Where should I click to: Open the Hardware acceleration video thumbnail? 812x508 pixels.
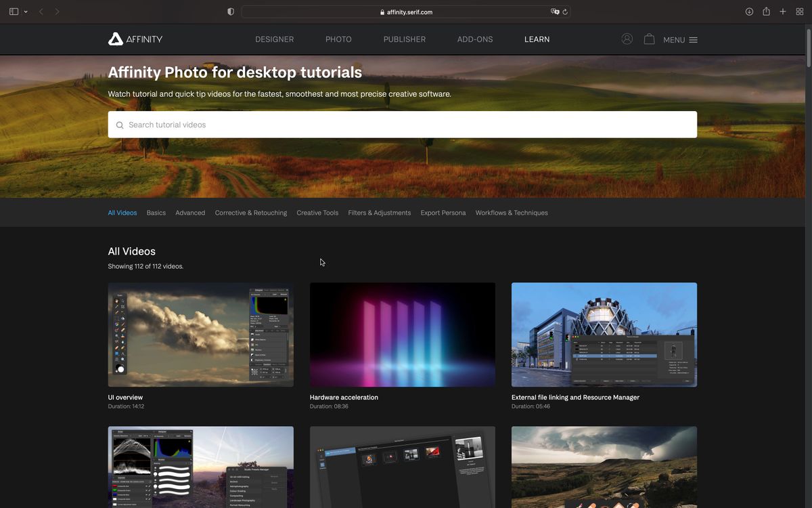coord(402,334)
